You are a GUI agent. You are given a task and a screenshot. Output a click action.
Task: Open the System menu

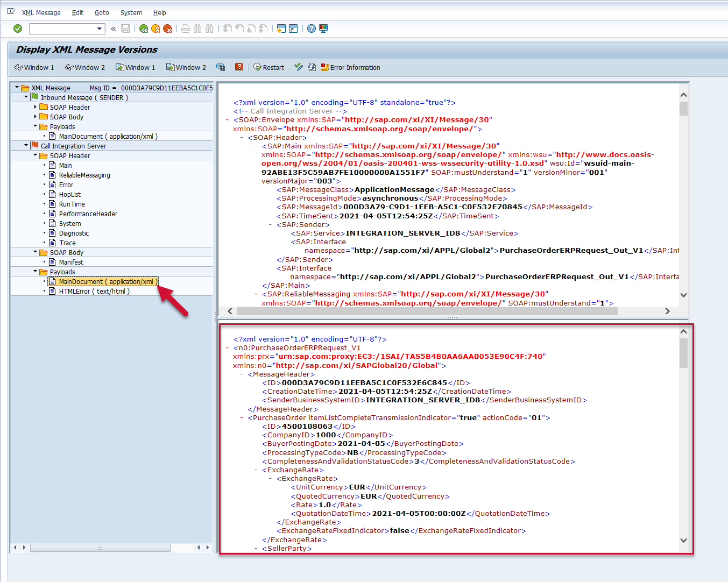(131, 12)
